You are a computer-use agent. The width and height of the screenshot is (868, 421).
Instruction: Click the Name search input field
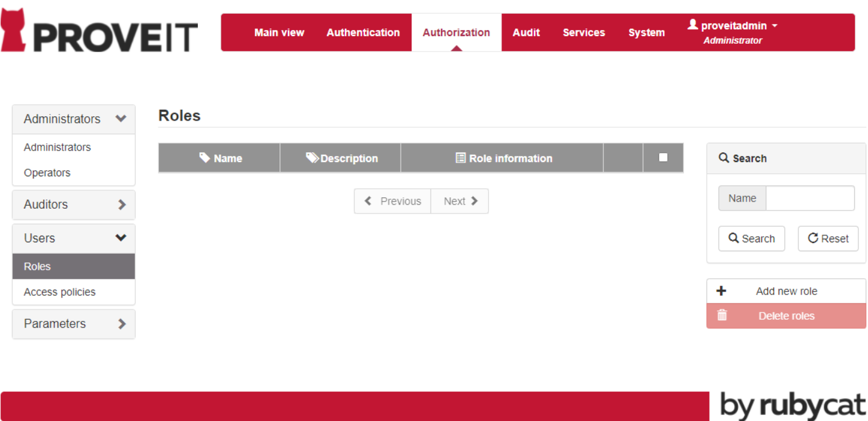tap(810, 199)
